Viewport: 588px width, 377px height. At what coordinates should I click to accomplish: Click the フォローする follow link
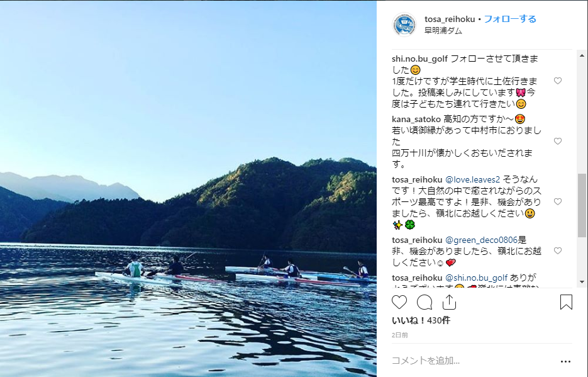point(510,19)
